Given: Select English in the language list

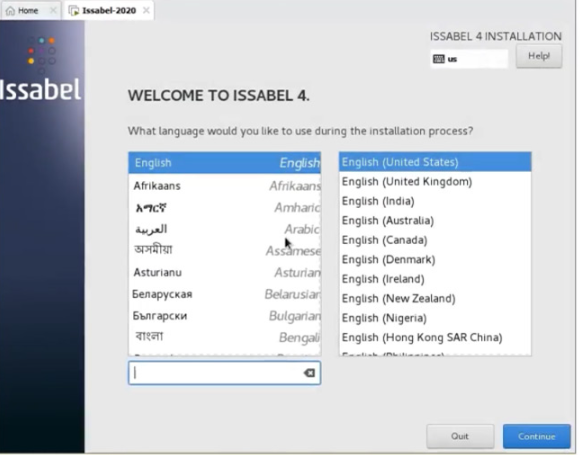Looking at the screenshot, I should click(225, 163).
